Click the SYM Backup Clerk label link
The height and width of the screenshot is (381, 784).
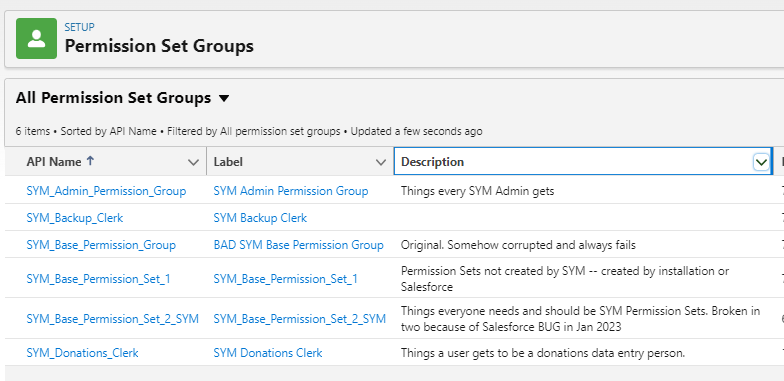pyautogui.click(x=260, y=218)
